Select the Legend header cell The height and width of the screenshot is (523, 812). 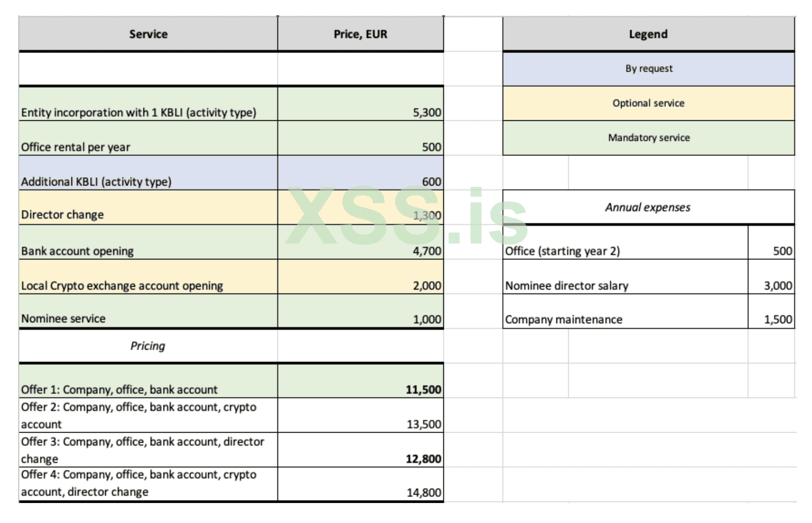point(648,34)
